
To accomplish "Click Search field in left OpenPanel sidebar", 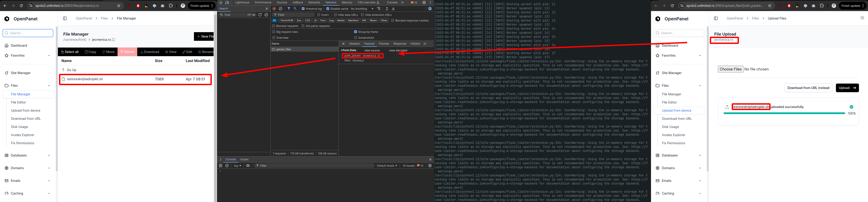I will (x=28, y=33).
